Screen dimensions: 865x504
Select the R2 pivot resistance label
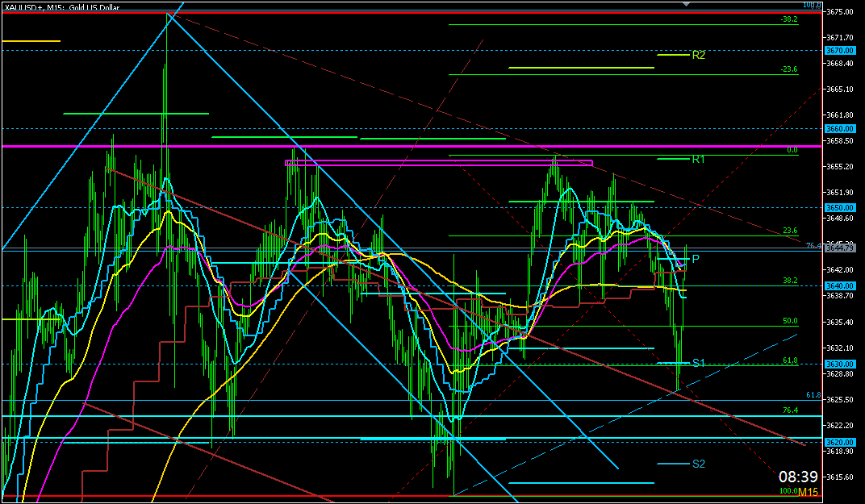[698, 55]
